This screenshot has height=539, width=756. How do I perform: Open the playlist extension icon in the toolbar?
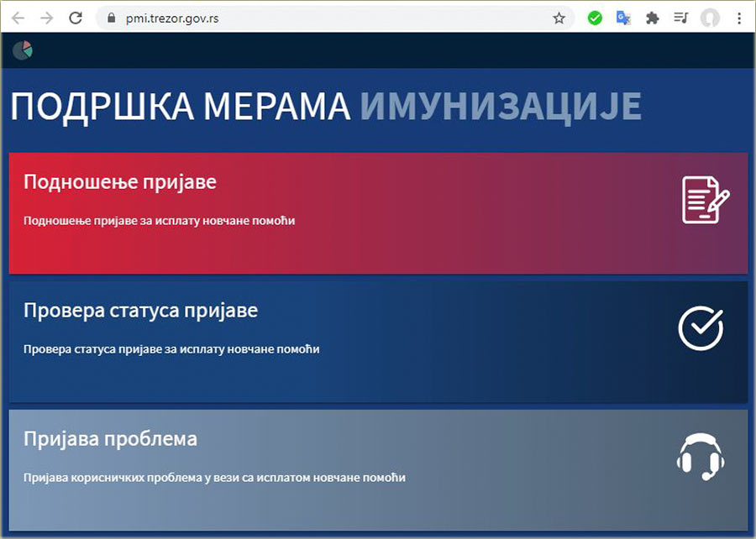[680, 17]
